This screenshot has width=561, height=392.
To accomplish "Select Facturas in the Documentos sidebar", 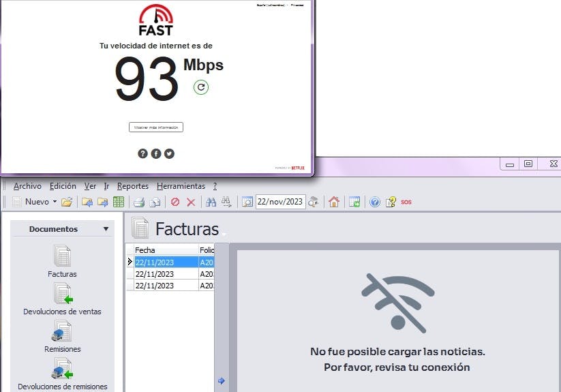I will 62,261.
